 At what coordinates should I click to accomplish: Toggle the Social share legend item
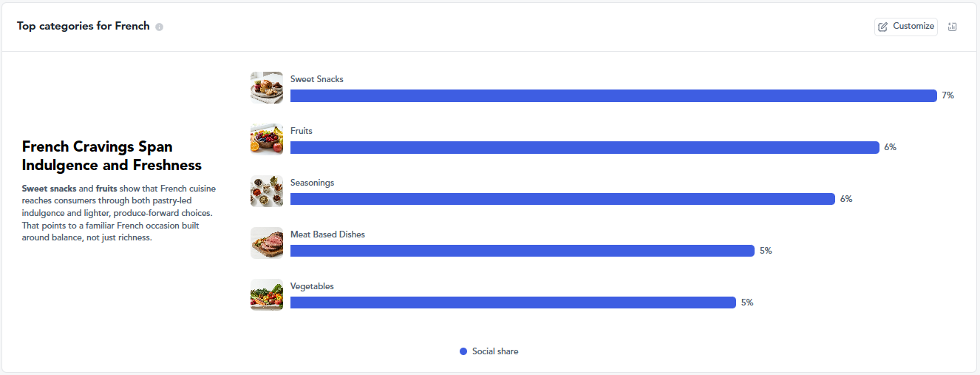click(x=489, y=351)
